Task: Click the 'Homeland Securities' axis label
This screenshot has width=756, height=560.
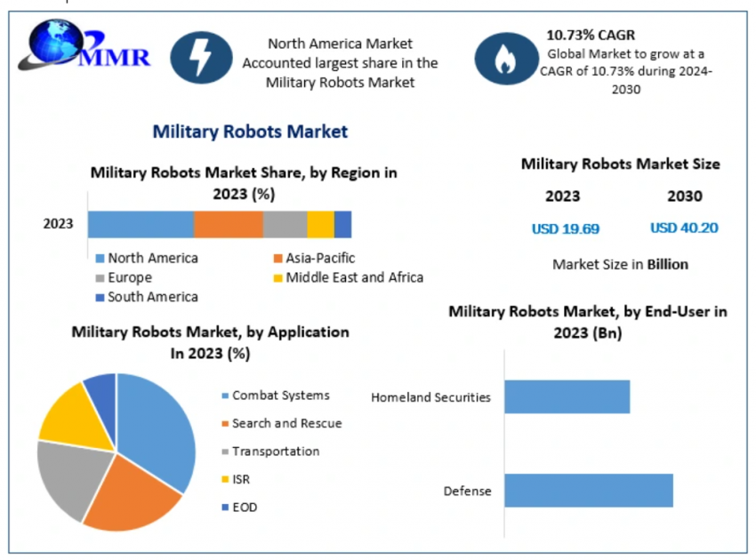Action: click(430, 397)
